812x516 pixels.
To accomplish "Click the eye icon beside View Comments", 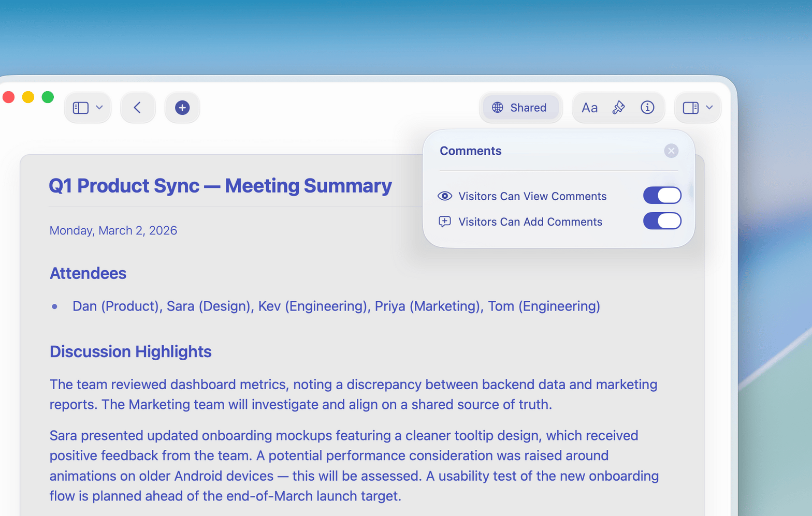I will coord(445,196).
